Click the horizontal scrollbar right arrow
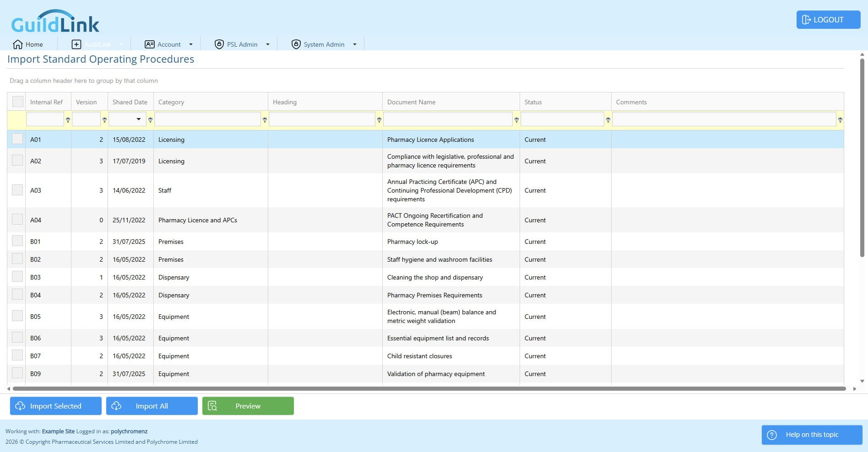 click(x=854, y=389)
